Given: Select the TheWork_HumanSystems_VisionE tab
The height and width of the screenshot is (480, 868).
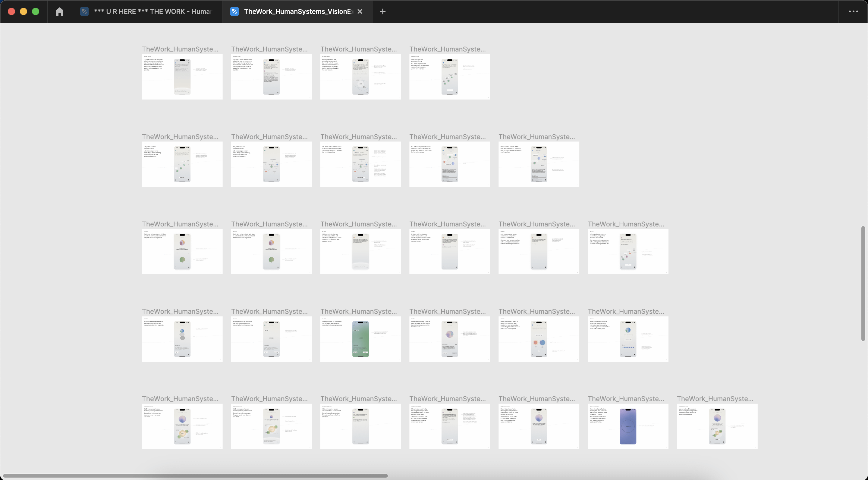Looking at the screenshot, I should (x=297, y=11).
